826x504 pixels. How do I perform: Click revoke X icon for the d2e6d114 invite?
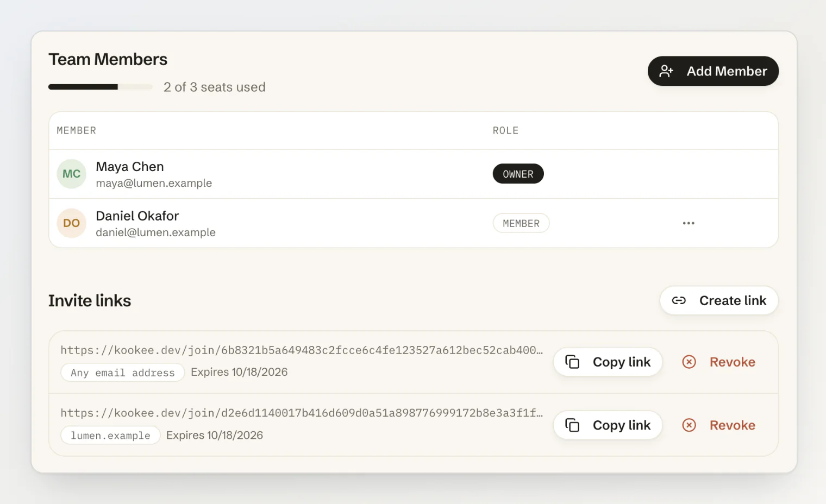pyautogui.click(x=689, y=425)
